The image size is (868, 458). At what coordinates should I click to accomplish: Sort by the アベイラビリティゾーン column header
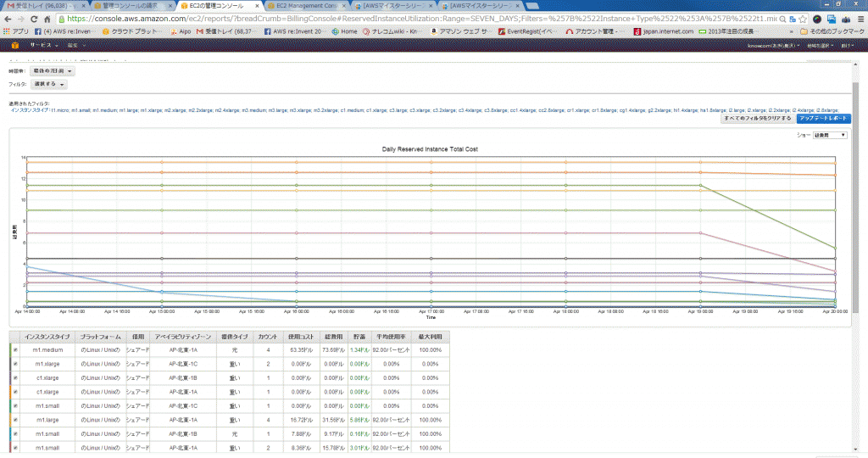[183, 337]
